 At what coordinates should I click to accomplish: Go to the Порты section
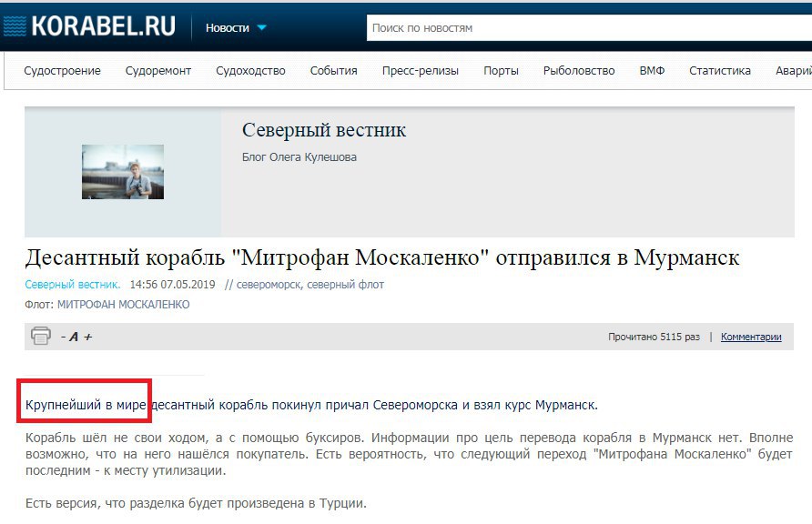pos(501,71)
